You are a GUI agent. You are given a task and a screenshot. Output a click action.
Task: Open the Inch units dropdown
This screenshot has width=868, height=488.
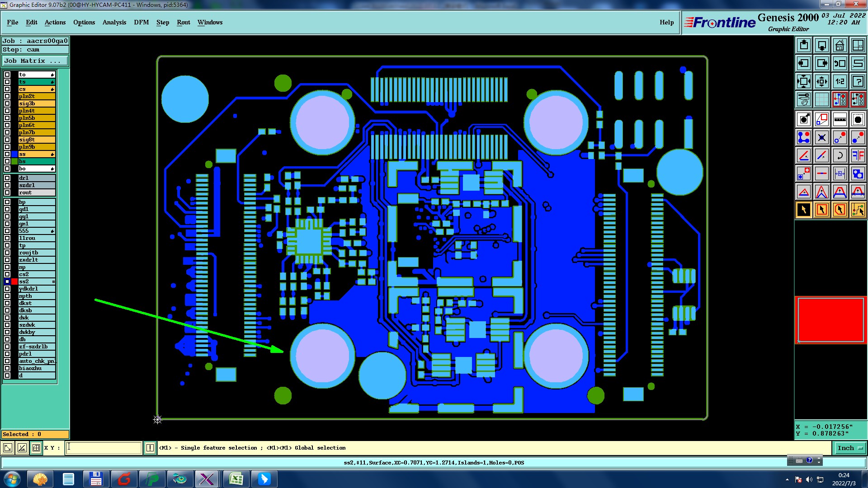tap(850, 448)
